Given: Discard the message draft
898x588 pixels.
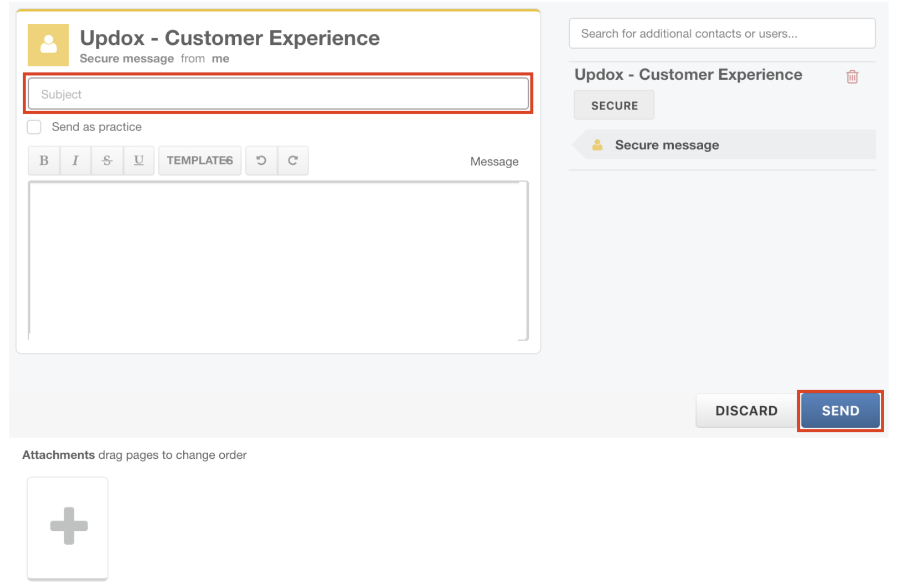Looking at the screenshot, I should 746,411.
